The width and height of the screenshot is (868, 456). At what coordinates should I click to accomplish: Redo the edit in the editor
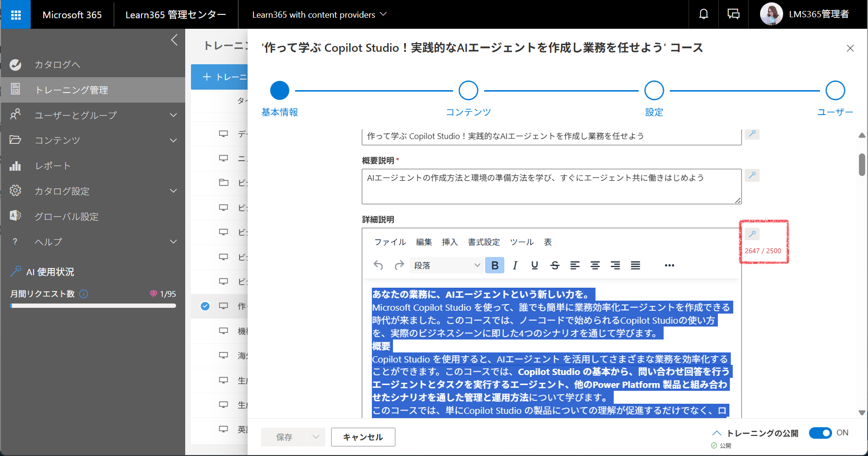pyautogui.click(x=399, y=265)
